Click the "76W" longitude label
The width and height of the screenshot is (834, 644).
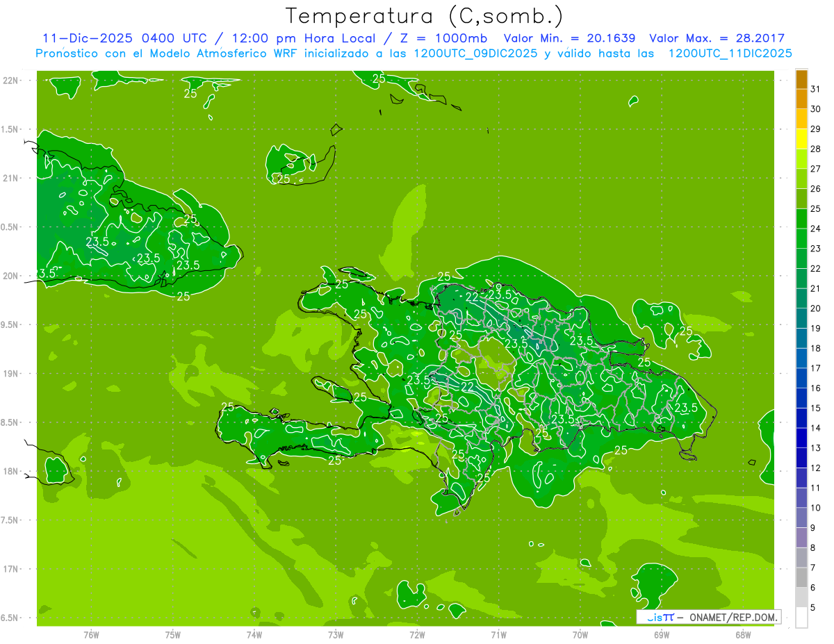point(91,635)
